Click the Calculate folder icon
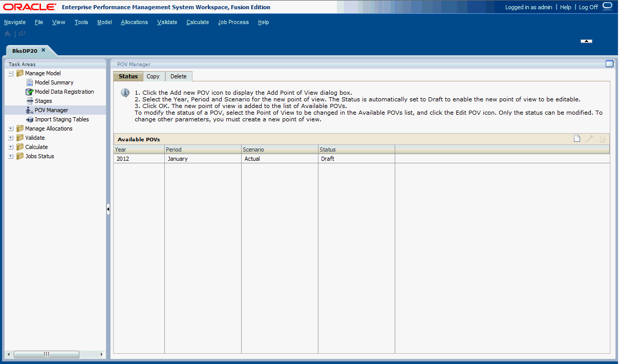Image resolution: width=619 pixels, height=364 pixels. (x=20, y=147)
